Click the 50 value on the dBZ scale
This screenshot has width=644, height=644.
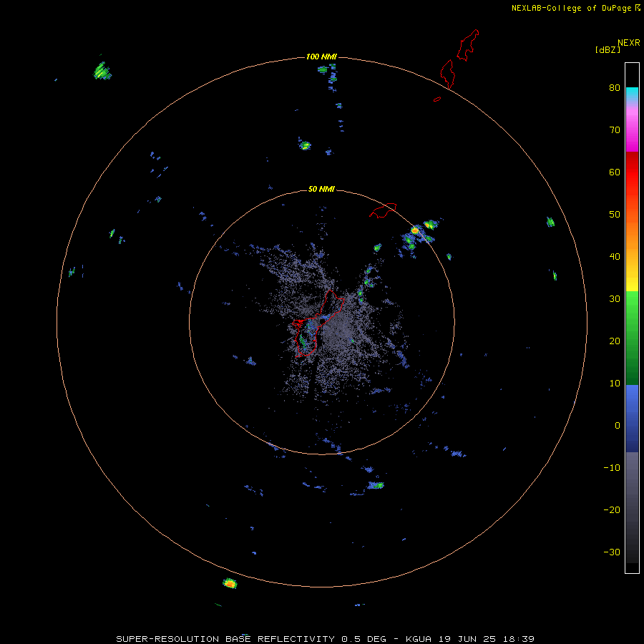(x=615, y=215)
